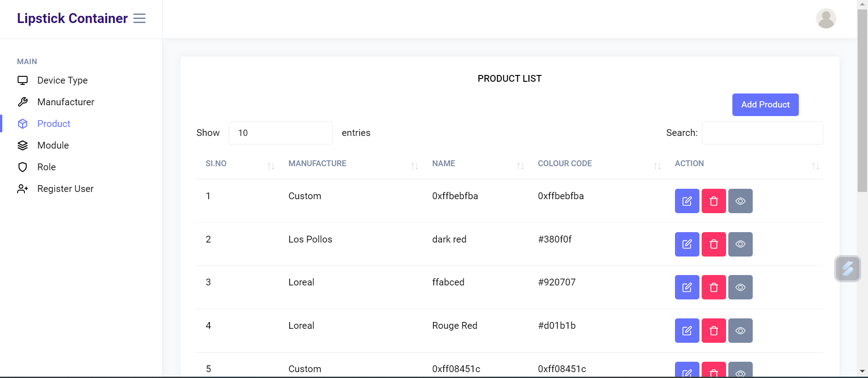Open the Manufacturer sidebar link
This screenshot has width=868, height=378.
pyautogui.click(x=66, y=102)
